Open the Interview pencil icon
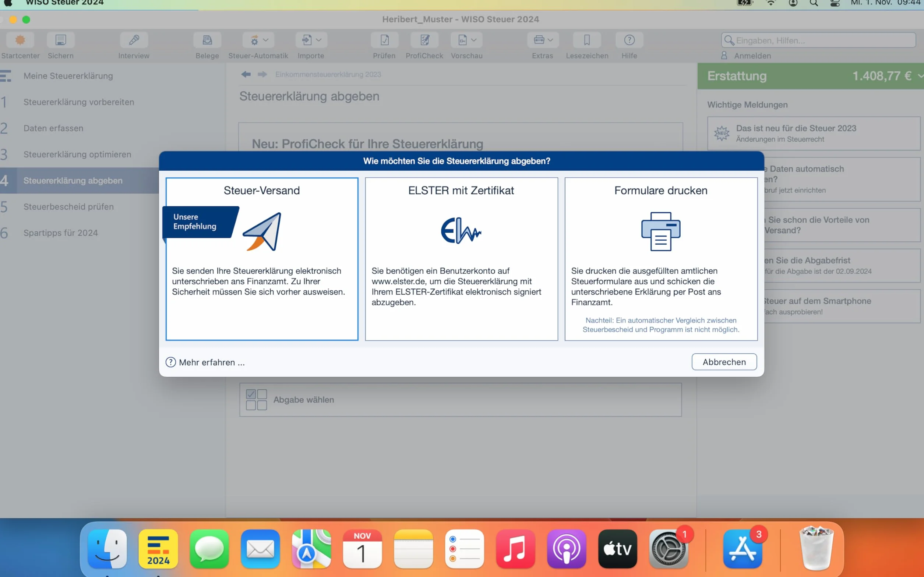 pyautogui.click(x=134, y=40)
